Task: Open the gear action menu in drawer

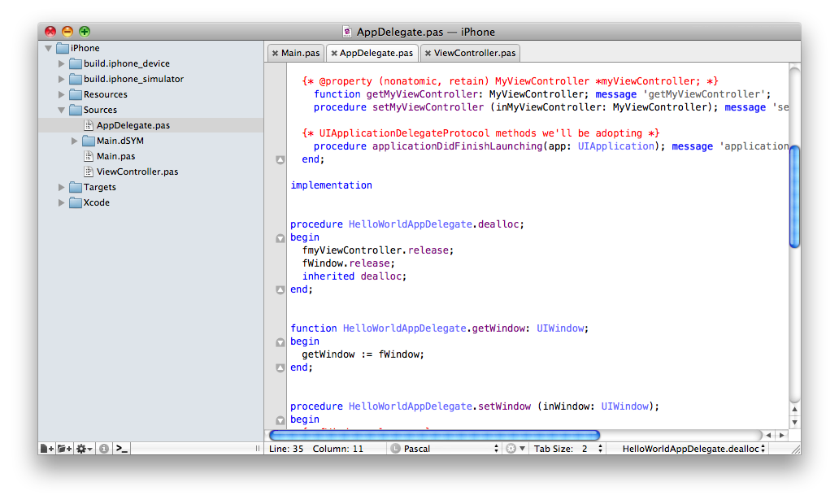Action: pyautogui.click(x=84, y=449)
